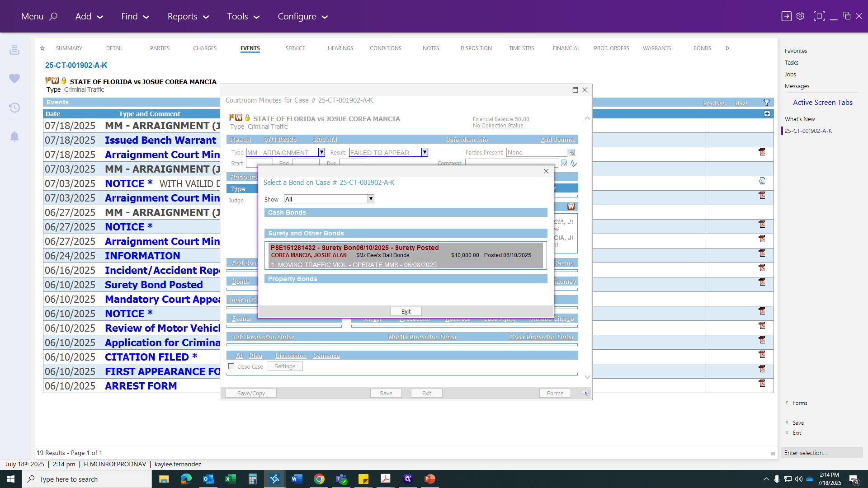Open Google Chrome from the taskbar
868x488 pixels.
[319, 479]
